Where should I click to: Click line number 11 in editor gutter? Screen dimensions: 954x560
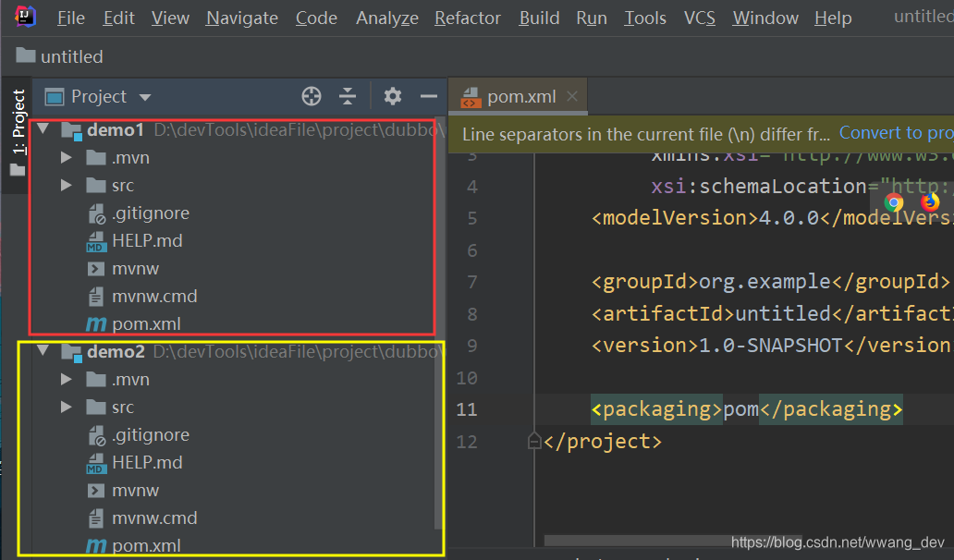point(467,409)
